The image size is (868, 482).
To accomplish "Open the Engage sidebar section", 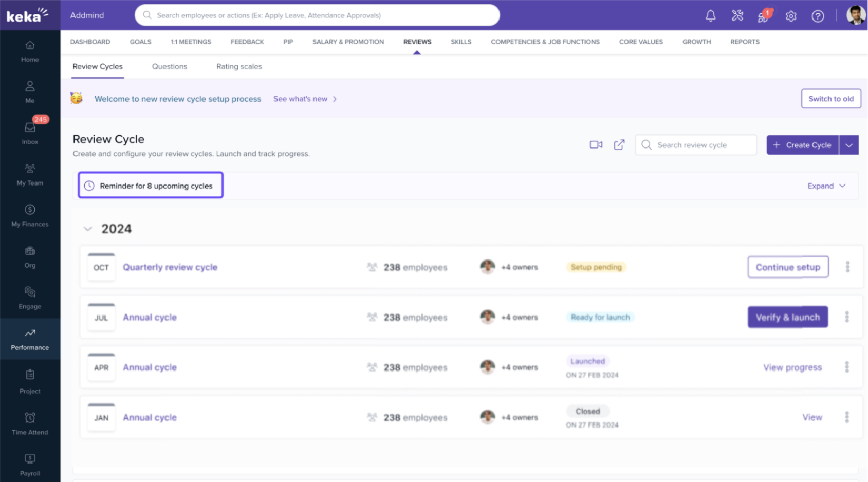I will tap(30, 298).
